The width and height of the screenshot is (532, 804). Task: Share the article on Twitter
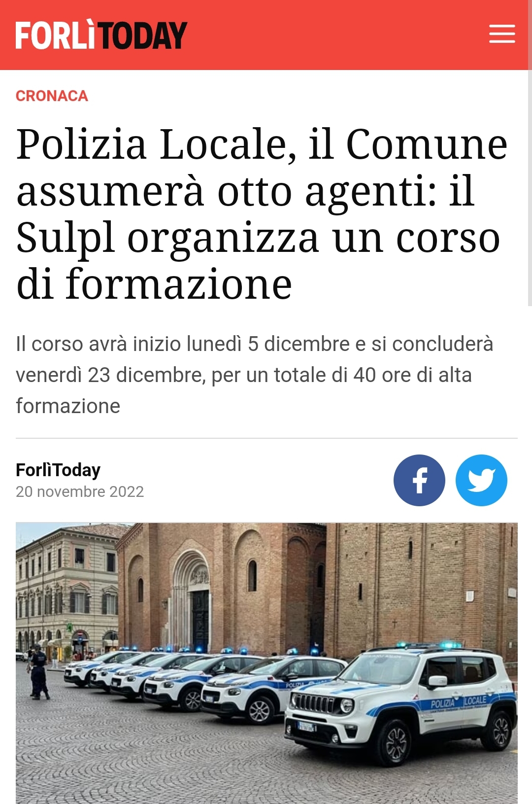[481, 480]
